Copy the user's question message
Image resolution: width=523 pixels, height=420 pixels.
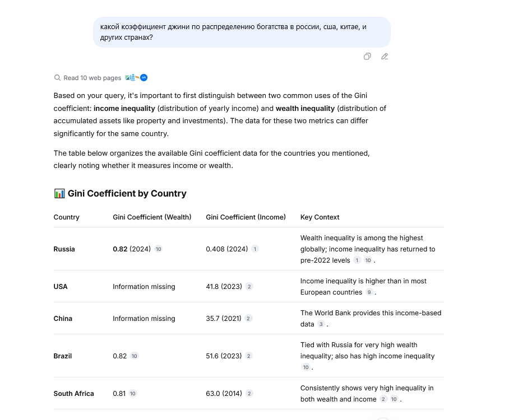(x=367, y=57)
